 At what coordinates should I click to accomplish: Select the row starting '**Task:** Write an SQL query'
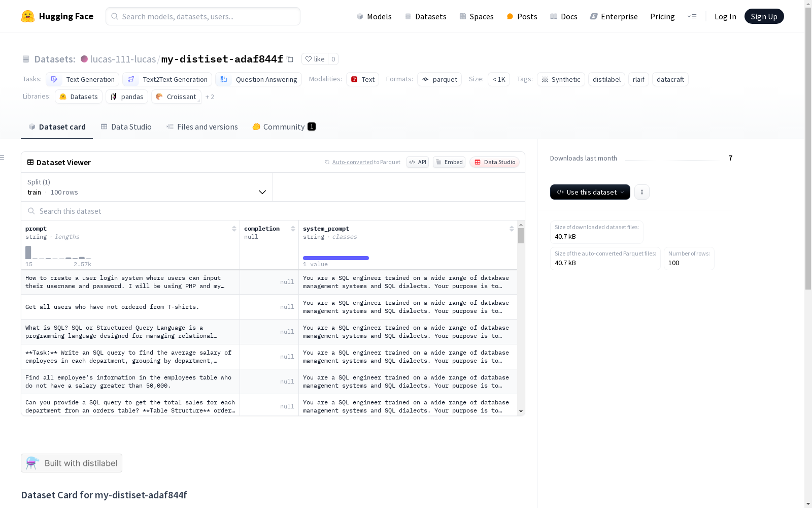pos(269,357)
